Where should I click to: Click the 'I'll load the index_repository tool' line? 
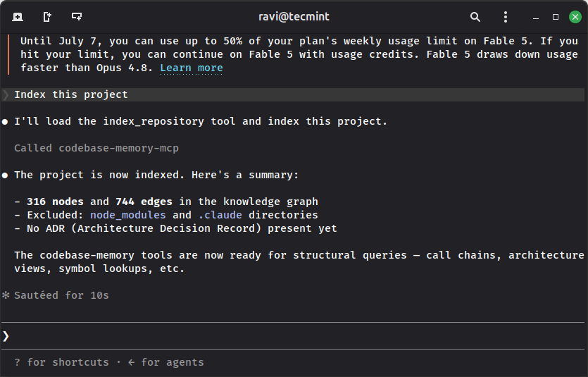(201, 121)
